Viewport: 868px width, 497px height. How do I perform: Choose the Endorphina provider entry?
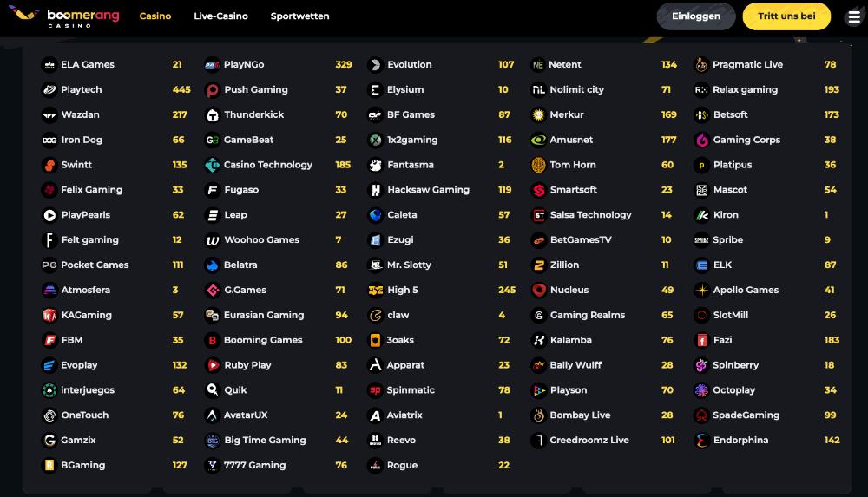pos(766,441)
